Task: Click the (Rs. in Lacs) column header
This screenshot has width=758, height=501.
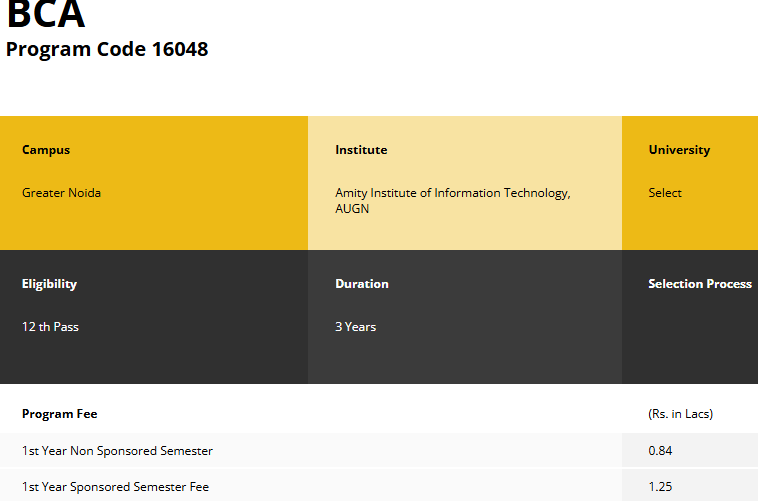Action: pos(681,414)
